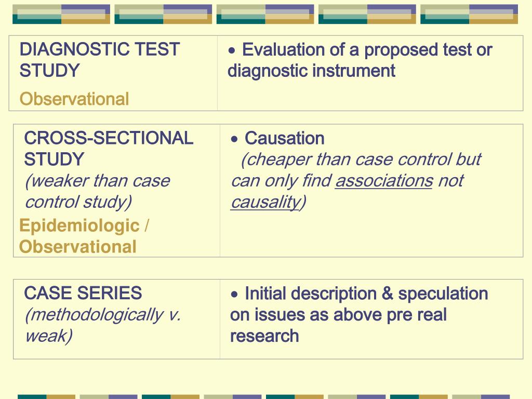Screen dimensions: 532x399
Task: Click the underlined word "associations"
Action: click(x=384, y=181)
